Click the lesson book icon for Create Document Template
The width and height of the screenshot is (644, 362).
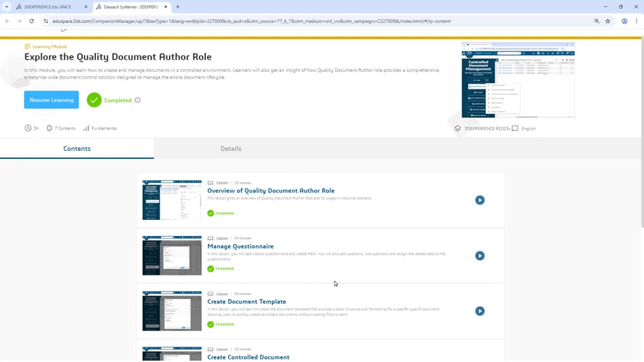point(210,294)
